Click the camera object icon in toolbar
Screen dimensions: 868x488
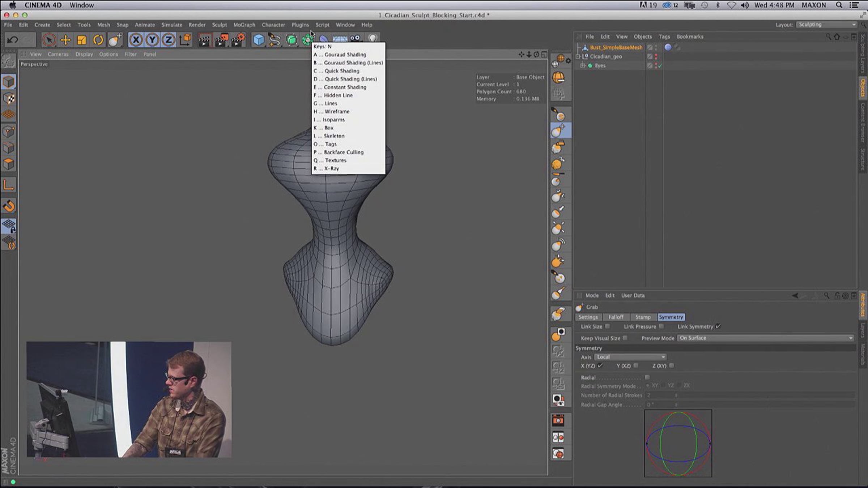356,38
